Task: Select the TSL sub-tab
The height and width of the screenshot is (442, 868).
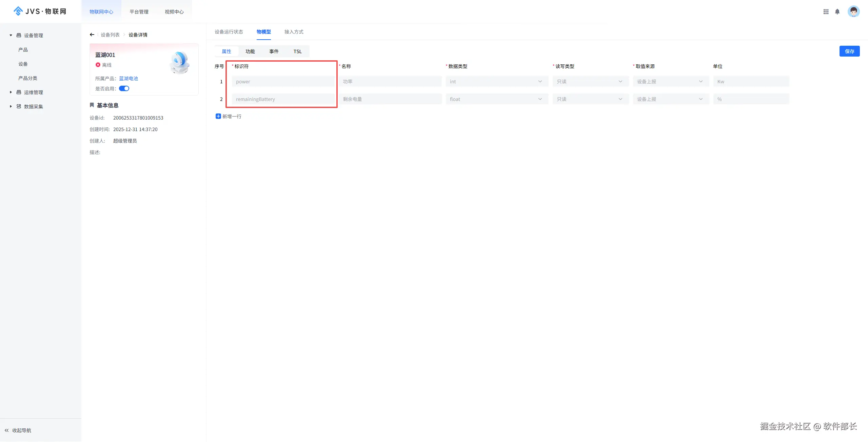Action: [297, 51]
